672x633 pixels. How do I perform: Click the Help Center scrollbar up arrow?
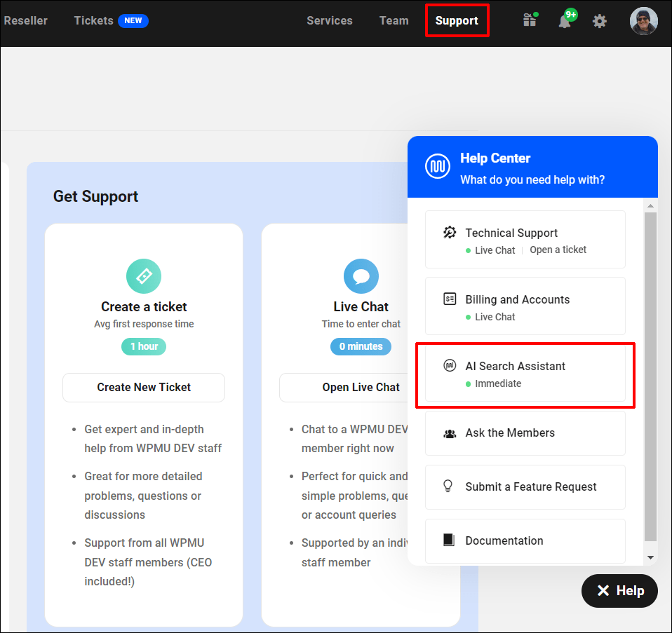pos(650,206)
